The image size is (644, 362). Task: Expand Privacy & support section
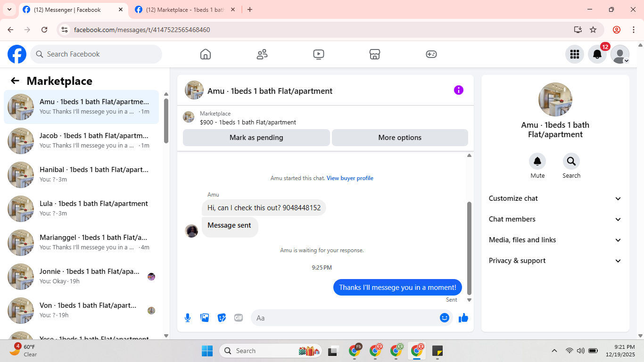tap(555, 261)
